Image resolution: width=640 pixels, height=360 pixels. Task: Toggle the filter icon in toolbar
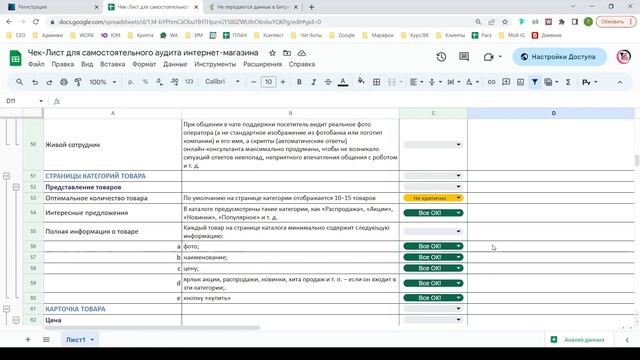coord(535,82)
